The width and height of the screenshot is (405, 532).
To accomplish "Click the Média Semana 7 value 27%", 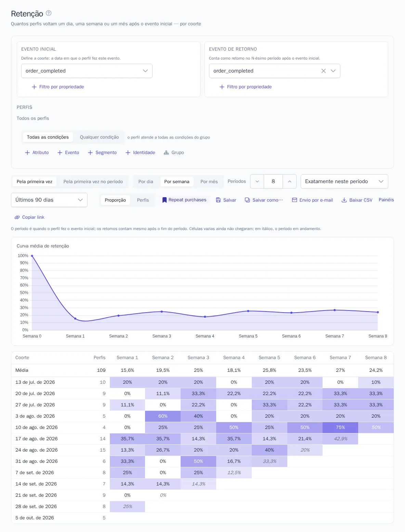I will coord(340,370).
